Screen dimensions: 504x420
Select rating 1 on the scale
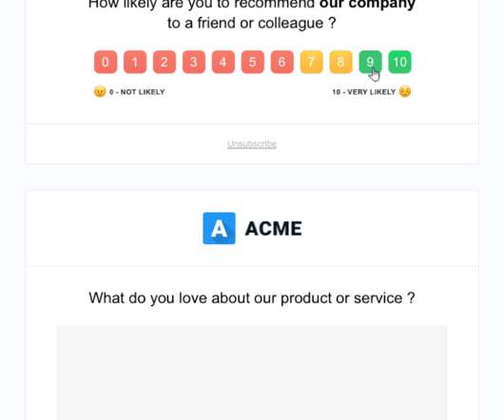click(x=135, y=62)
